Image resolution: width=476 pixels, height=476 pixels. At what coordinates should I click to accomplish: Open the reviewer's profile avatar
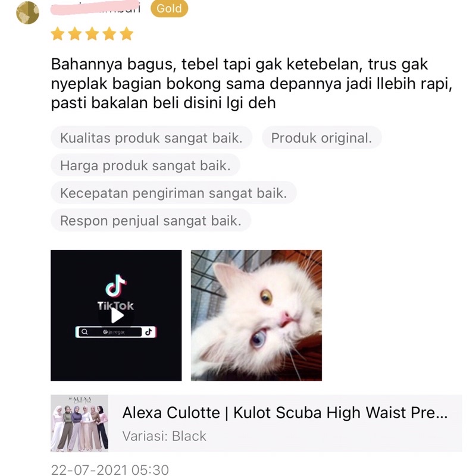point(27,12)
